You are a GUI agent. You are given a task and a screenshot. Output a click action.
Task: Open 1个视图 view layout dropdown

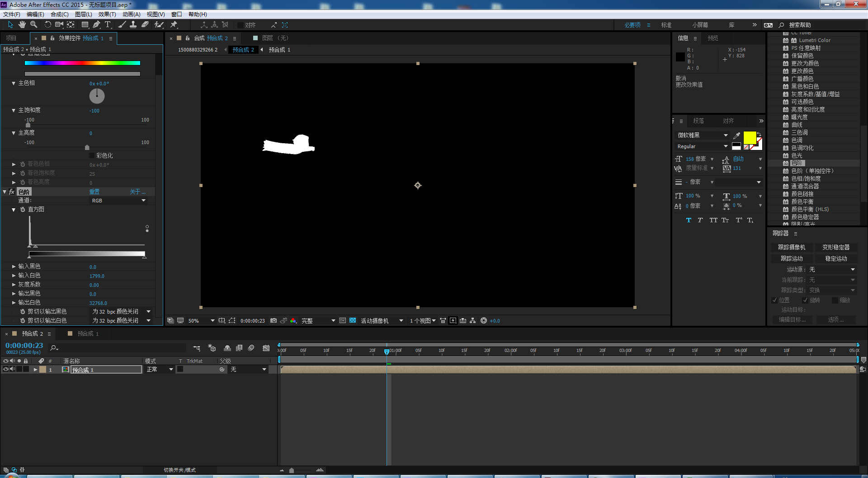(x=423, y=321)
